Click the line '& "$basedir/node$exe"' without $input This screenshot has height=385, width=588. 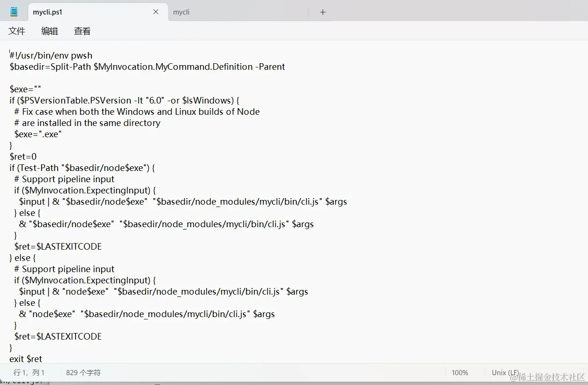click(166, 224)
